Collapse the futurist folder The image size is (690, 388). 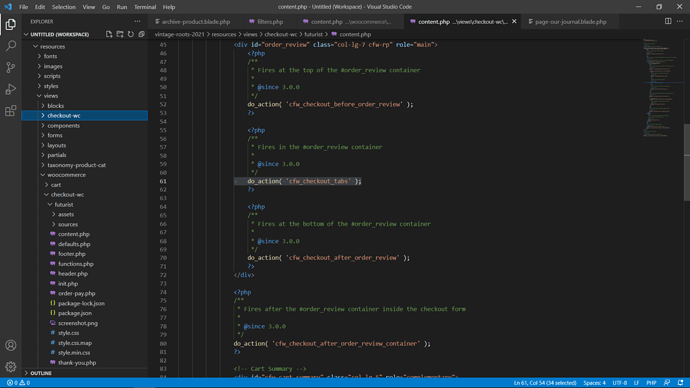[x=64, y=205]
